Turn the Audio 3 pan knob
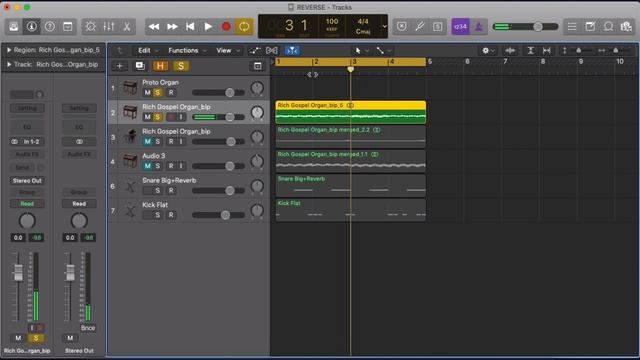The width and height of the screenshot is (640, 360). (x=257, y=162)
